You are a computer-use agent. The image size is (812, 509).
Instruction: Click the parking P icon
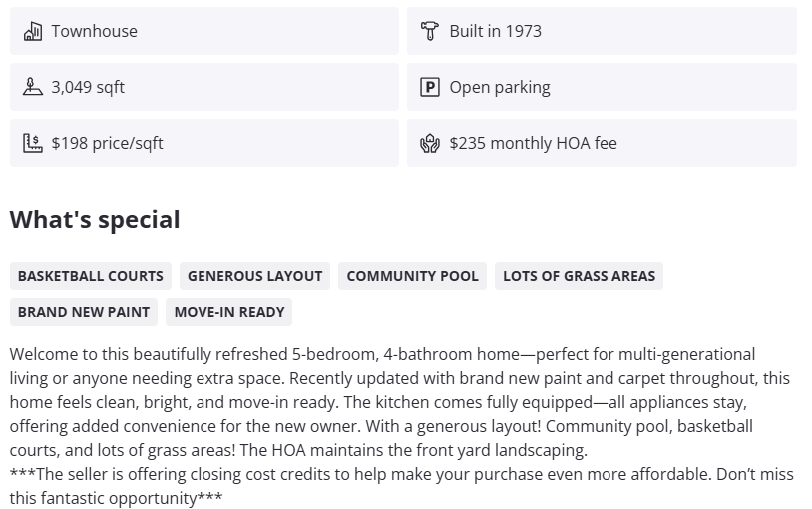point(430,87)
